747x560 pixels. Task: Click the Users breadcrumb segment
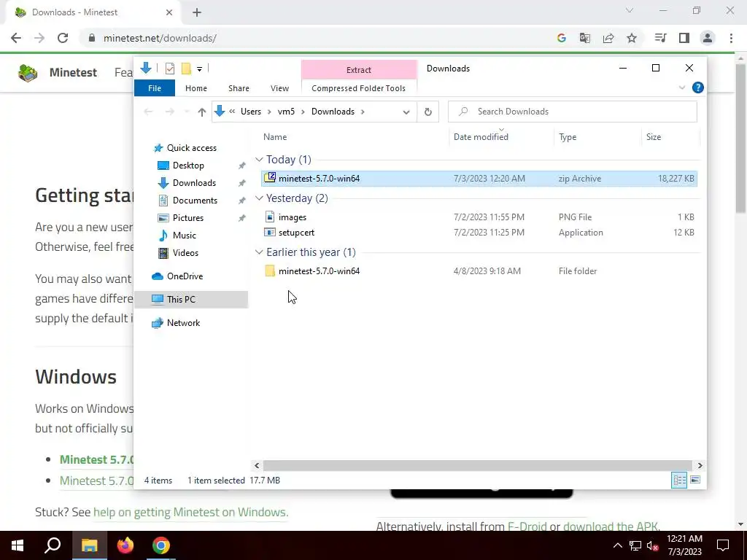[x=251, y=112]
